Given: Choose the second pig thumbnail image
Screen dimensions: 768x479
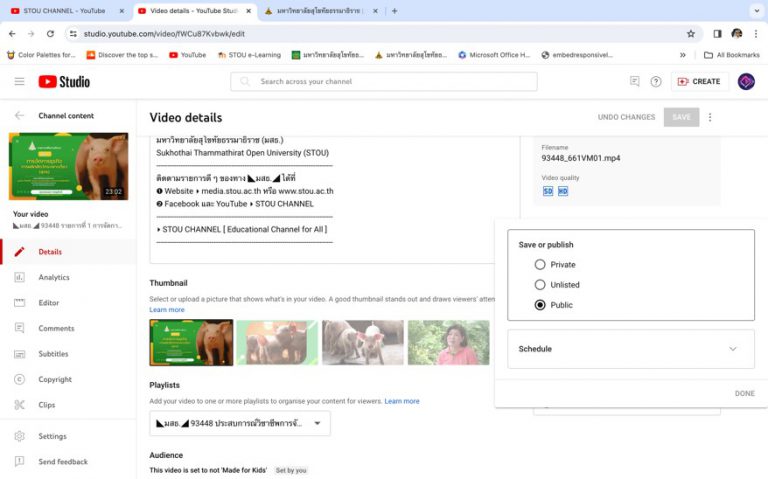Looking at the screenshot, I should click(276, 342).
